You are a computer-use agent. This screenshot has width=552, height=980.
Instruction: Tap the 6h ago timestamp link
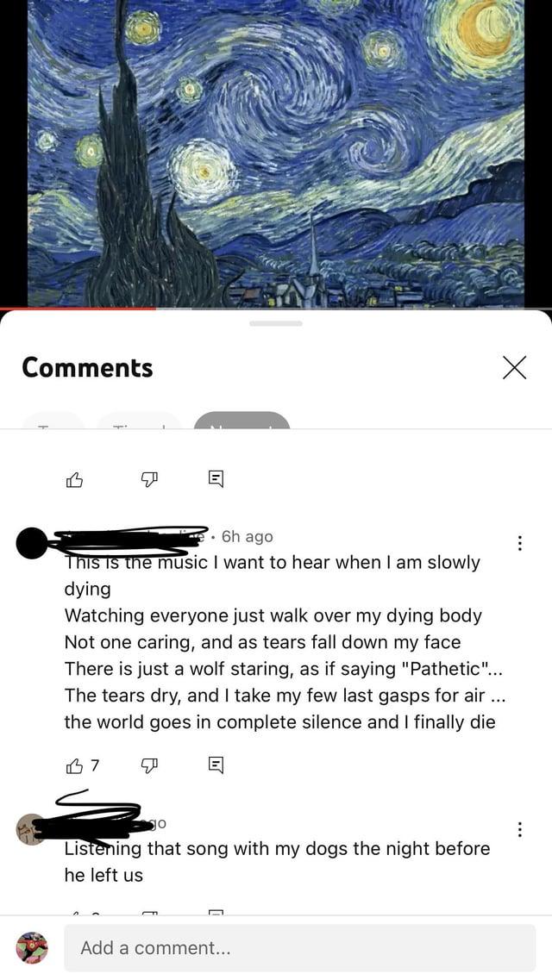click(248, 537)
